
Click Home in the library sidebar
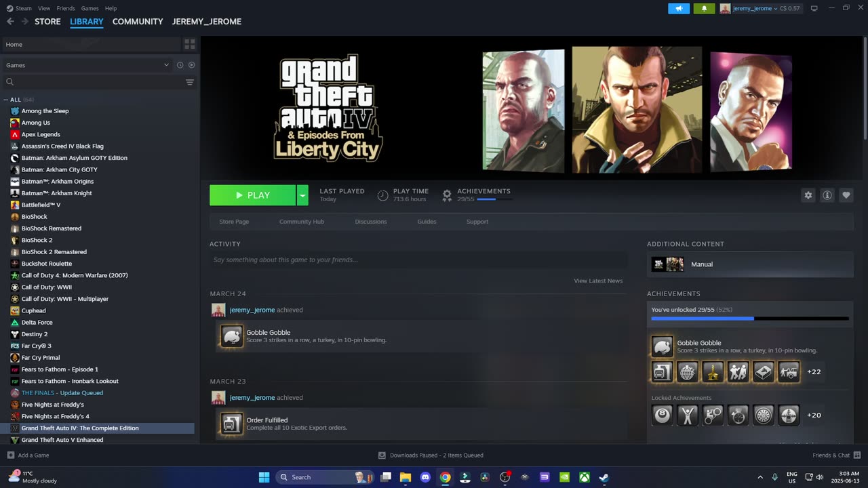[91, 44]
